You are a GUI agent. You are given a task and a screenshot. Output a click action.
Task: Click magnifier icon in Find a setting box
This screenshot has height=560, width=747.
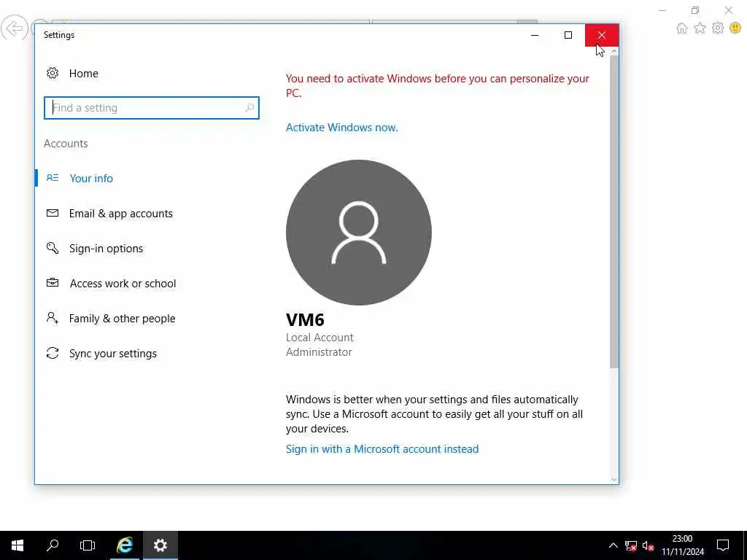249,108
